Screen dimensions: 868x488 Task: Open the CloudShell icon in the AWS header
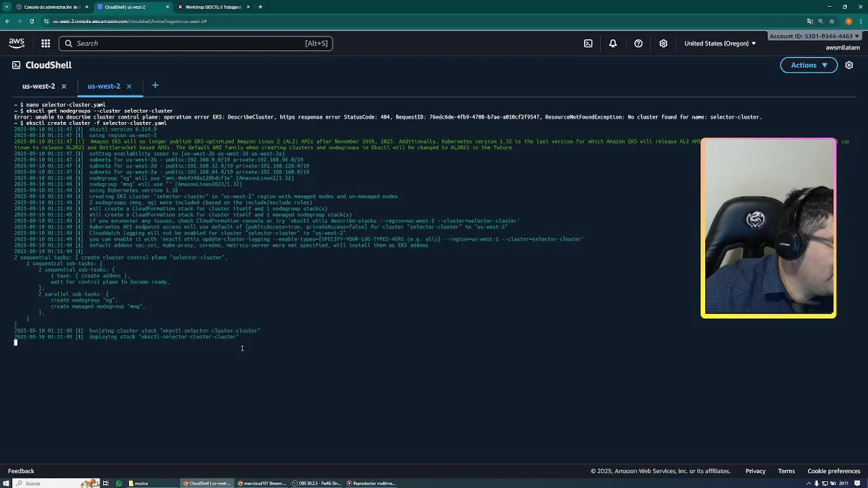(x=588, y=43)
